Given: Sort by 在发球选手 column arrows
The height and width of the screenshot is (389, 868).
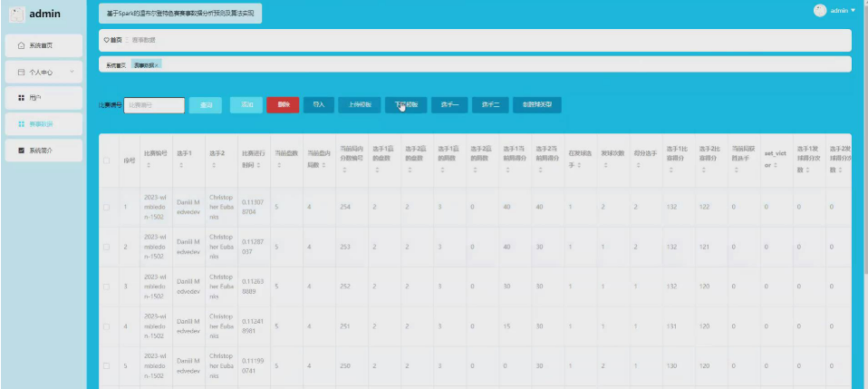Looking at the screenshot, I should tap(577, 165).
